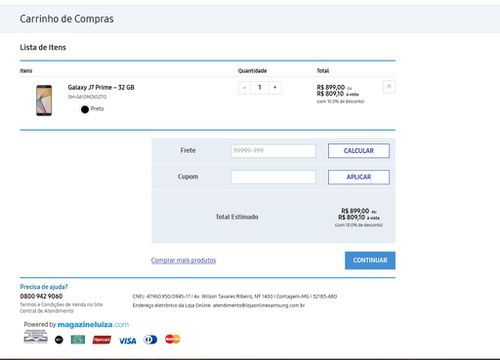
Task: Click the red Hipercard icon
Action: pos(102,340)
